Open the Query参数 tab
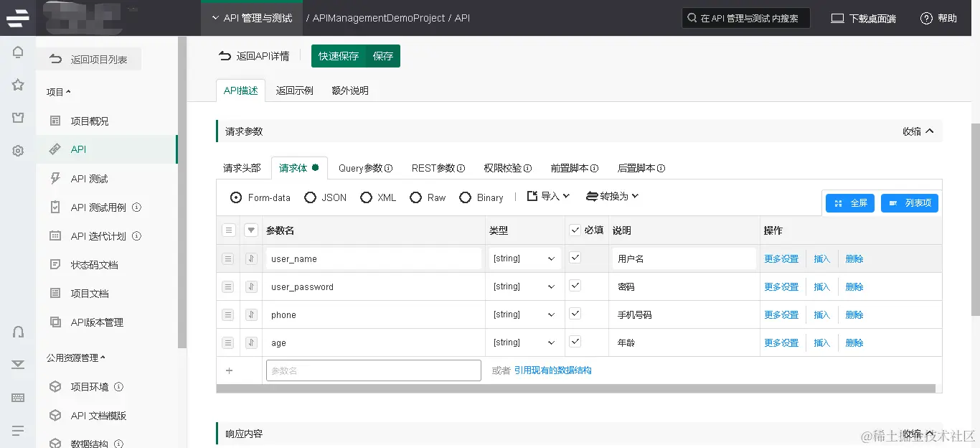The height and width of the screenshot is (448, 980). point(366,168)
